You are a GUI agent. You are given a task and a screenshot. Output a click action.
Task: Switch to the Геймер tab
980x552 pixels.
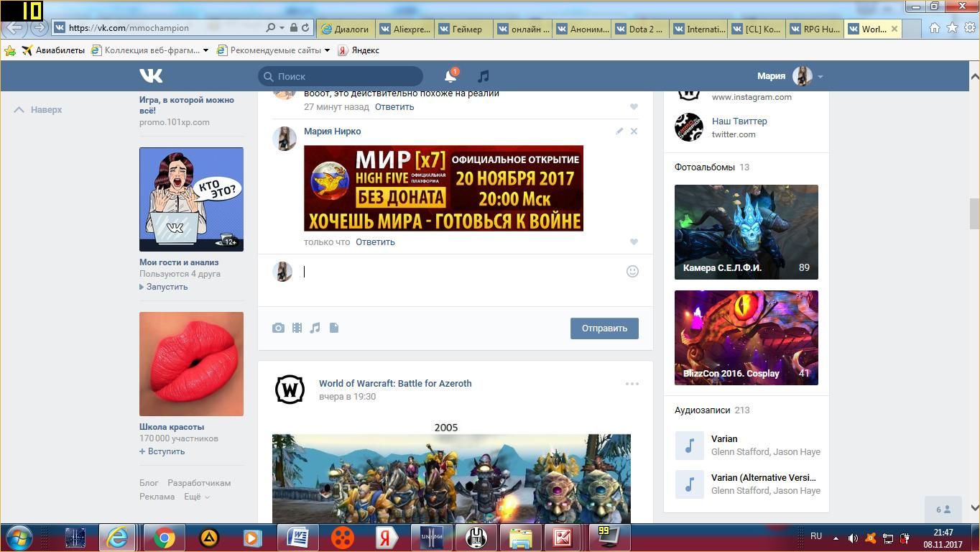pos(463,29)
